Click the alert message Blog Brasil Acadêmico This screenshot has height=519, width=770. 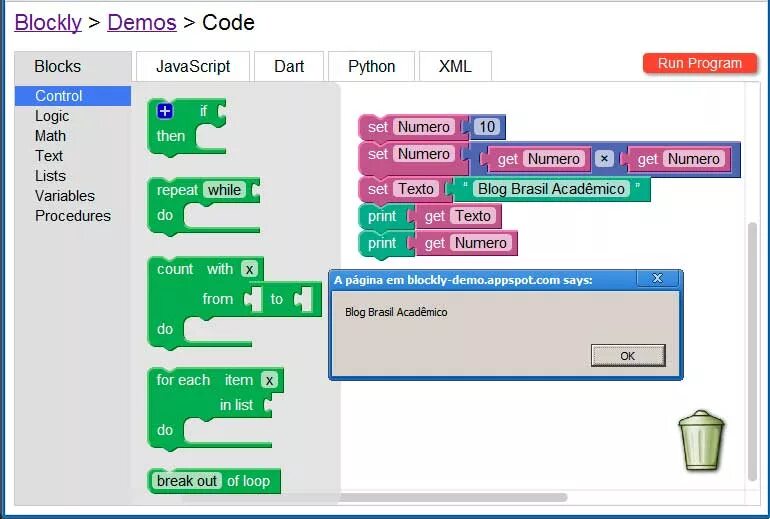[396, 312]
